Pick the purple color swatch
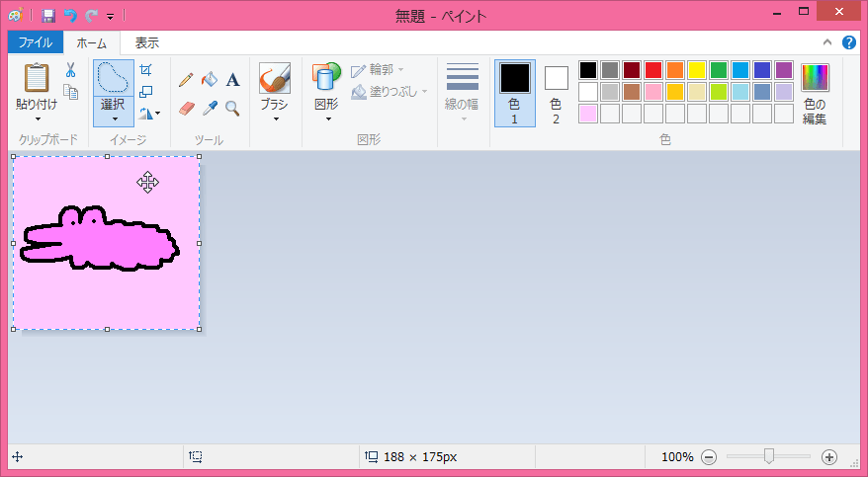 pyautogui.click(x=784, y=70)
